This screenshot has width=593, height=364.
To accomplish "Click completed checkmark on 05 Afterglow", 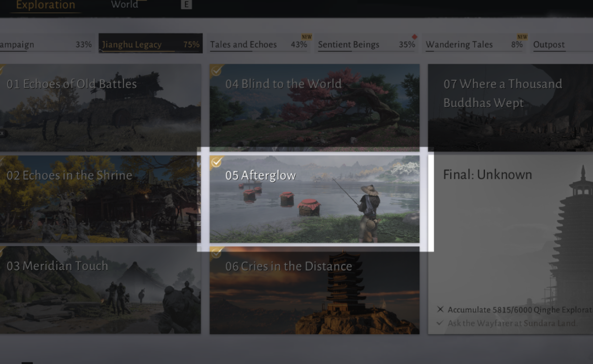I will tap(216, 162).
